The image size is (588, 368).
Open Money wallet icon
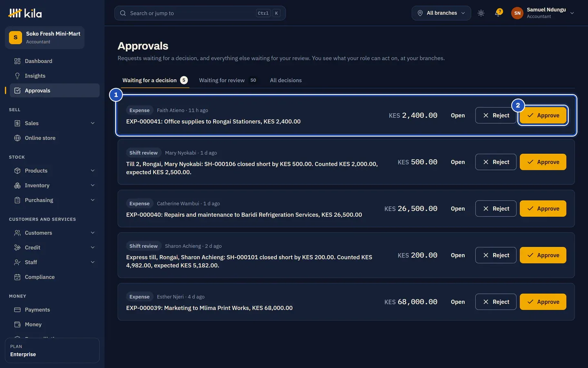17,324
